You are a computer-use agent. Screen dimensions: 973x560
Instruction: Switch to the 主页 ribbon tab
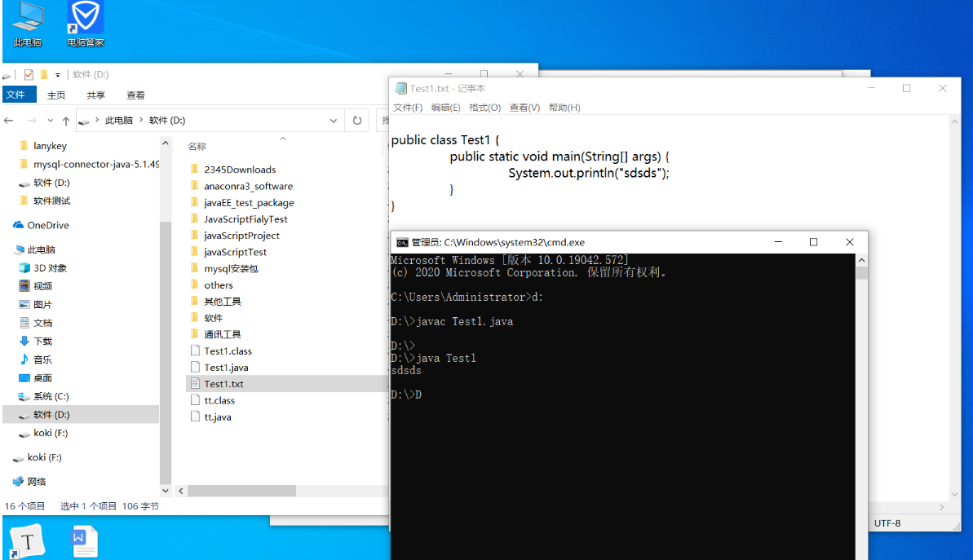click(x=55, y=95)
